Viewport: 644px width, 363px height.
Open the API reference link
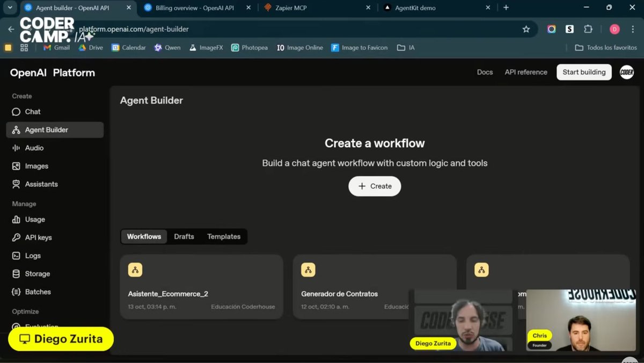[x=526, y=72]
